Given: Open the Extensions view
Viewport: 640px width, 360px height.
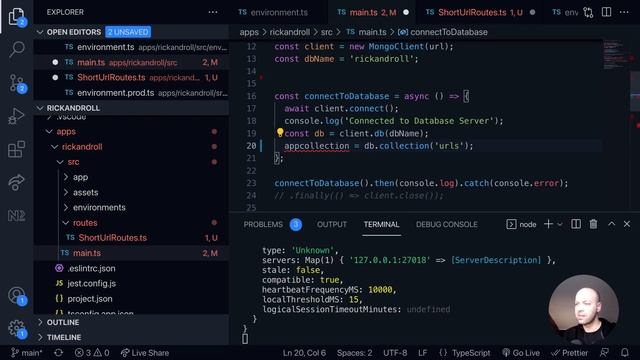Looking at the screenshot, I should 16,149.
